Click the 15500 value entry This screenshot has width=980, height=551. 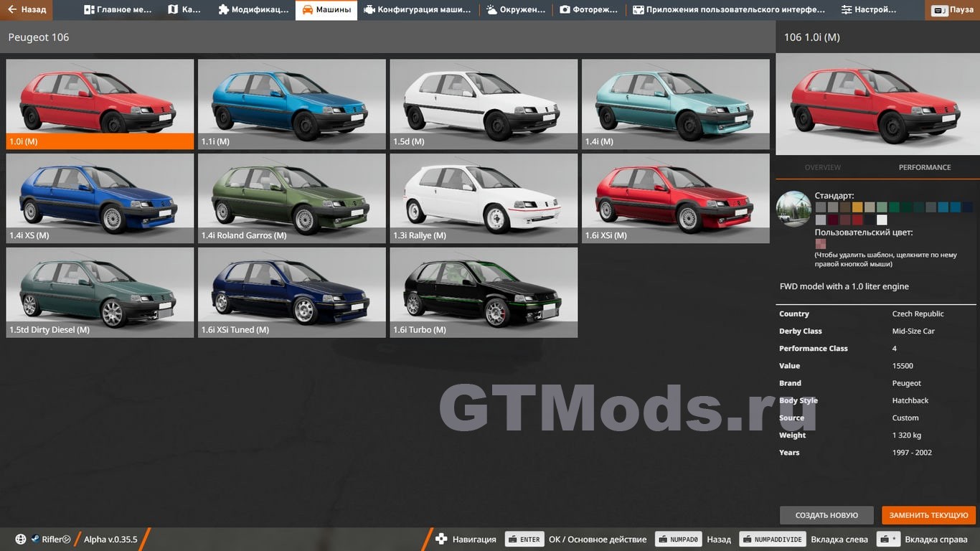[903, 366]
